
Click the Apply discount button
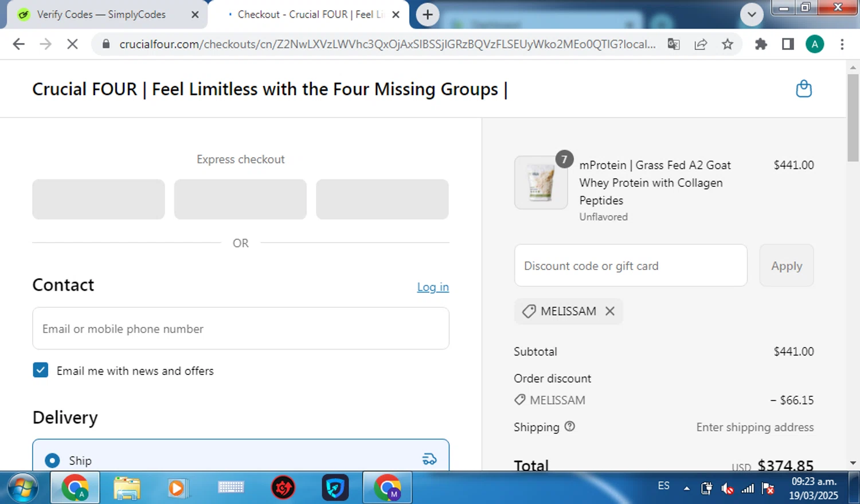[787, 265]
